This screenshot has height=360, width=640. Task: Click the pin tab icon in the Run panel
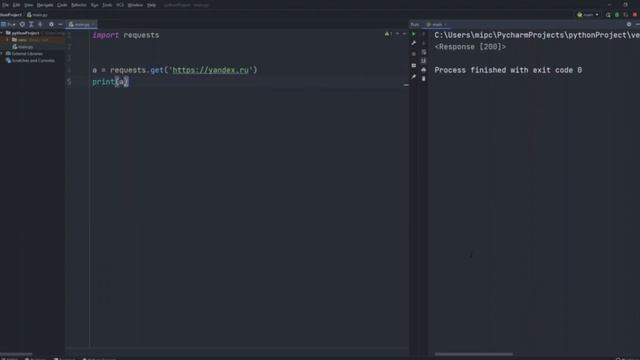[414, 77]
